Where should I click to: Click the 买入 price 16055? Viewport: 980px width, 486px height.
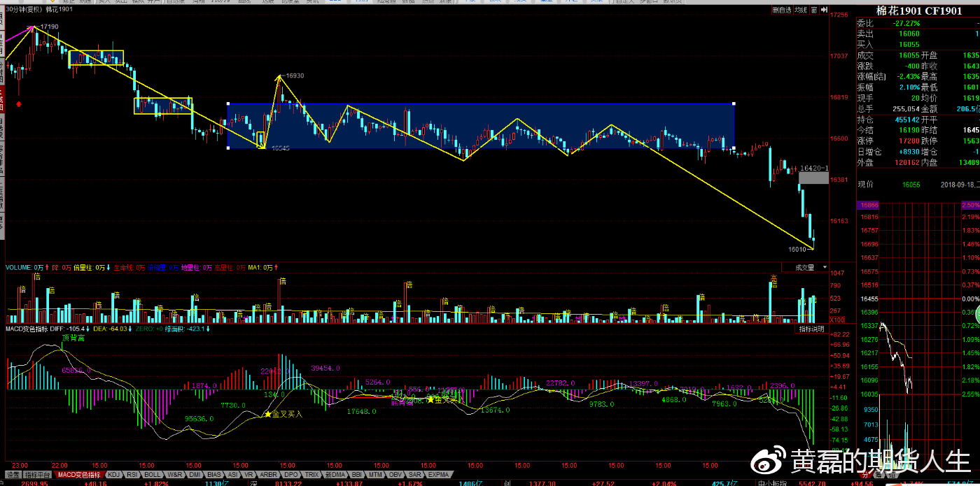click(x=909, y=45)
